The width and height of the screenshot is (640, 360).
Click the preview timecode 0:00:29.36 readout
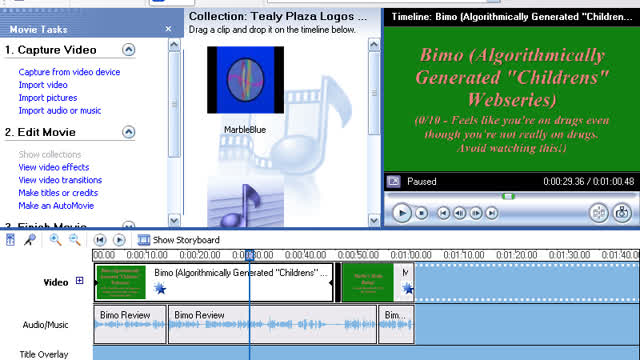tap(563, 182)
